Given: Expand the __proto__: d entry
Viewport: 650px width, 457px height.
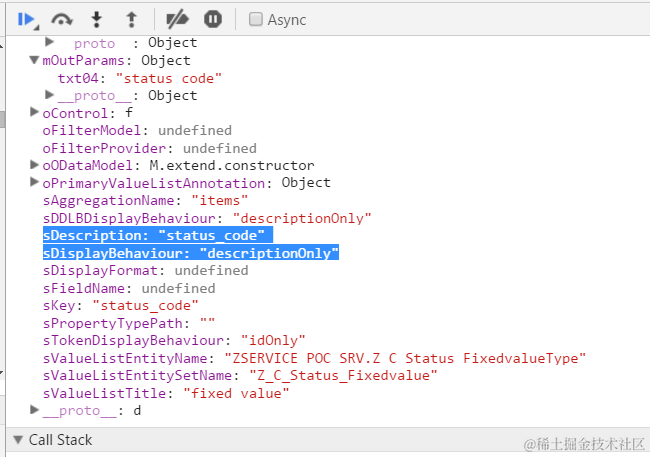Looking at the screenshot, I should pyautogui.click(x=34, y=410).
